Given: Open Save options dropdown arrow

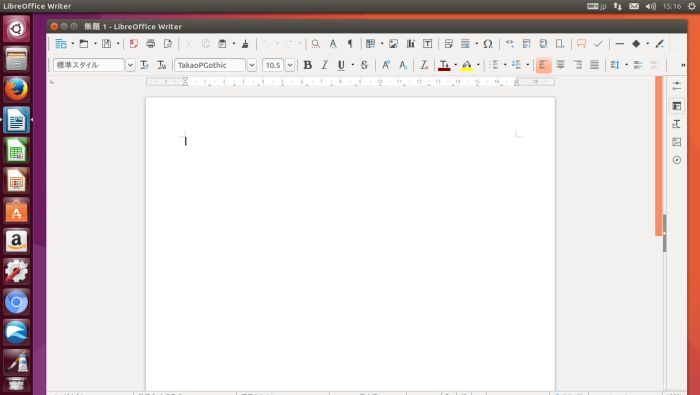Looking at the screenshot, I should point(118,44).
